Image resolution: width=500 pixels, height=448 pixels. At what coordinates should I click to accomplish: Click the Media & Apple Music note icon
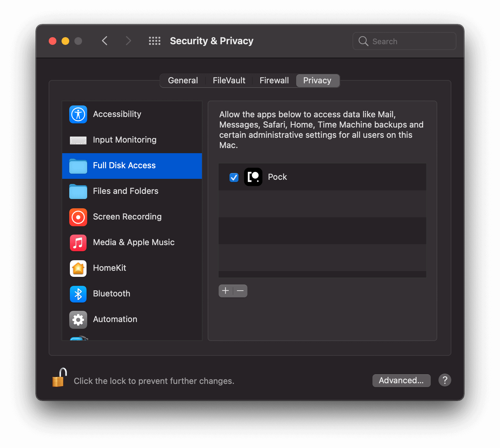[x=78, y=243]
